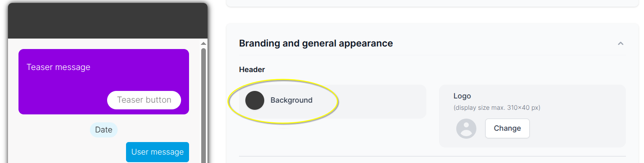Click the Teaser button in preview
The width and height of the screenshot is (644, 163).
tap(144, 100)
